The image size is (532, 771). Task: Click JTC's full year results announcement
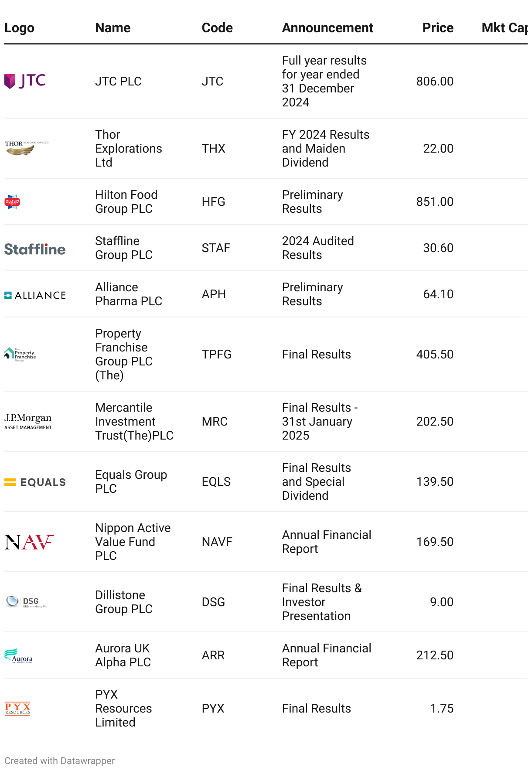(324, 81)
